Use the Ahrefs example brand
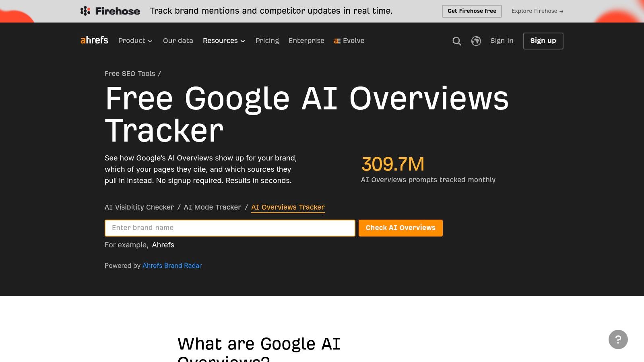The width and height of the screenshot is (644, 362). (163, 245)
